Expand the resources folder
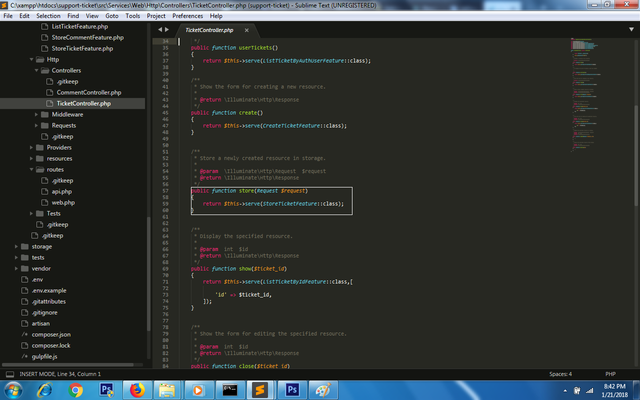 point(31,159)
